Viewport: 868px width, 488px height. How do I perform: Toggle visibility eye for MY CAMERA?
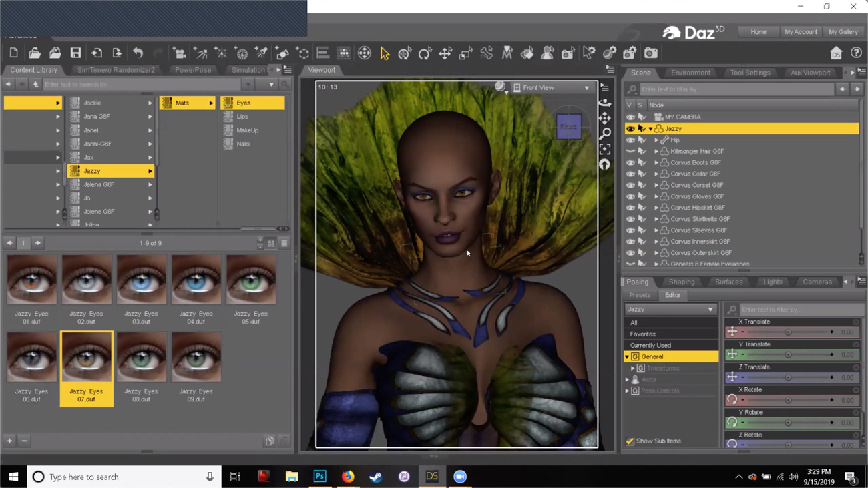[x=630, y=117]
